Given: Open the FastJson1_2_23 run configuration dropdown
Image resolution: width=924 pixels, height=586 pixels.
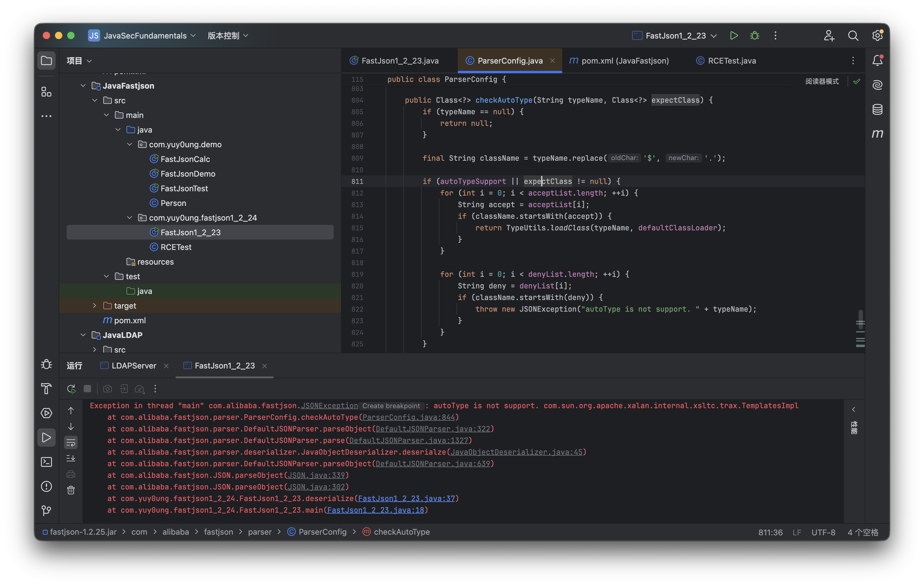Looking at the screenshot, I should pos(675,36).
